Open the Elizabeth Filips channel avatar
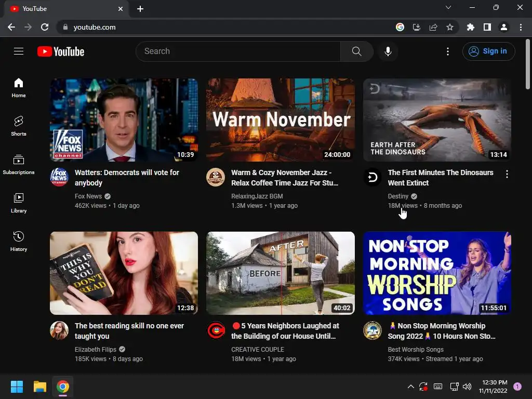The height and width of the screenshot is (399, 532). pos(59,330)
